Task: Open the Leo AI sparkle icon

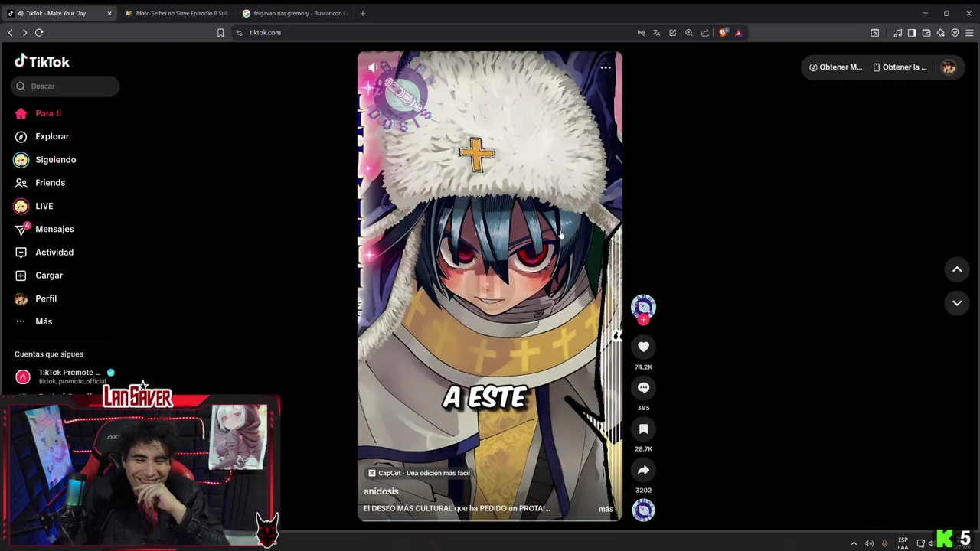Action: pos(941,33)
